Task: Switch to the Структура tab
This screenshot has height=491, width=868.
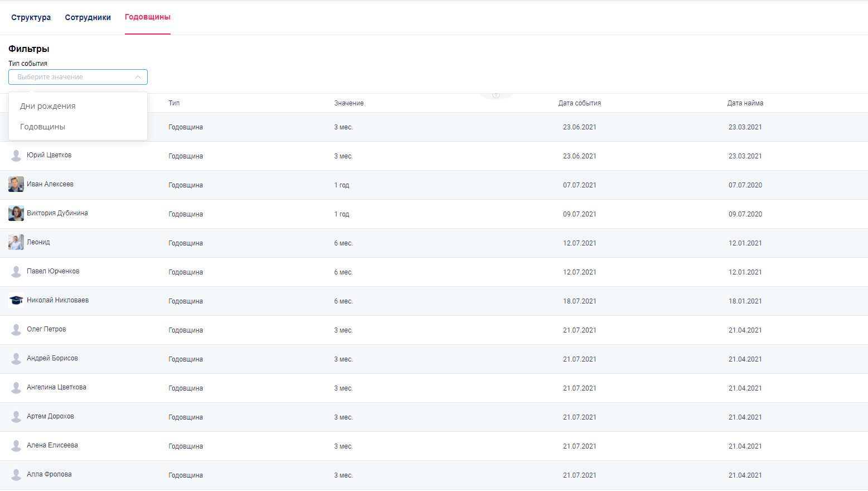Action: [31, 17]
